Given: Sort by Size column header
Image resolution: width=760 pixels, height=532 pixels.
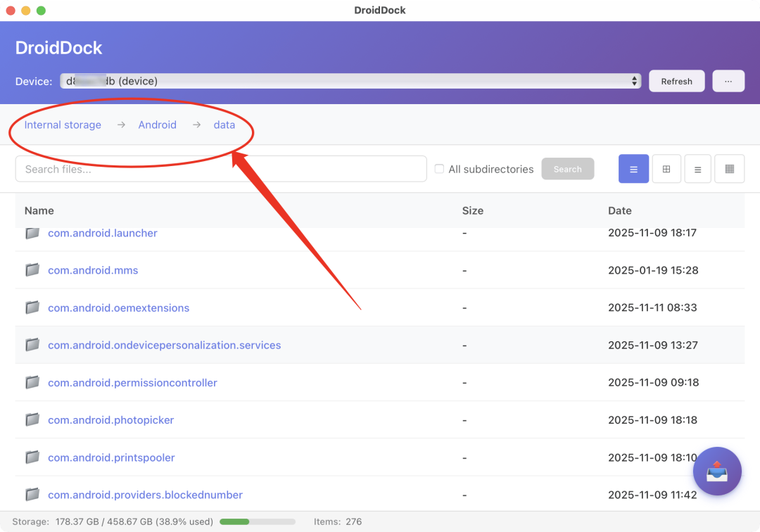Looking at the screenshot, I should point(473,211).
